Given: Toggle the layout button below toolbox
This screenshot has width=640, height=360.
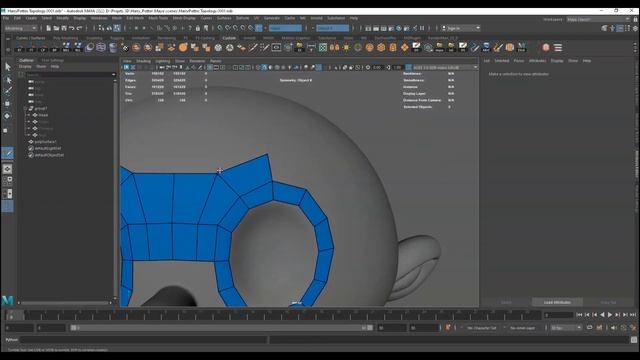Looking at the screenshot, I should click(x=7, y=169).
